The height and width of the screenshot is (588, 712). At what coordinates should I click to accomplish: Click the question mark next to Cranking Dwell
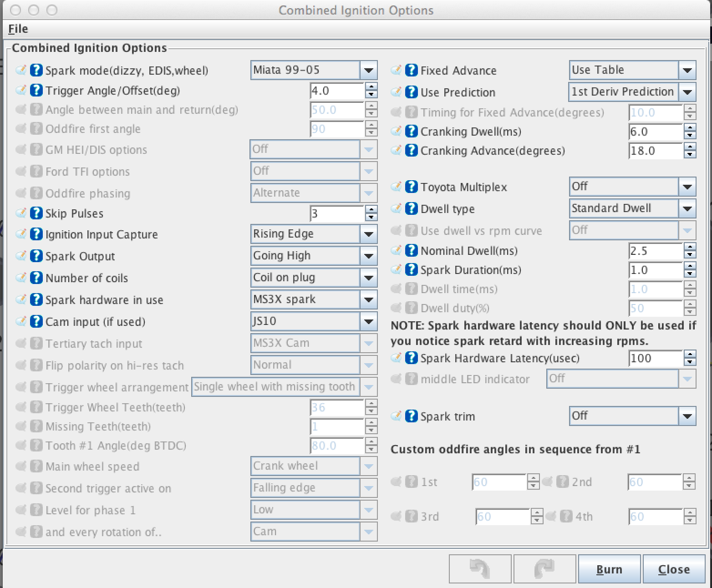412,131
